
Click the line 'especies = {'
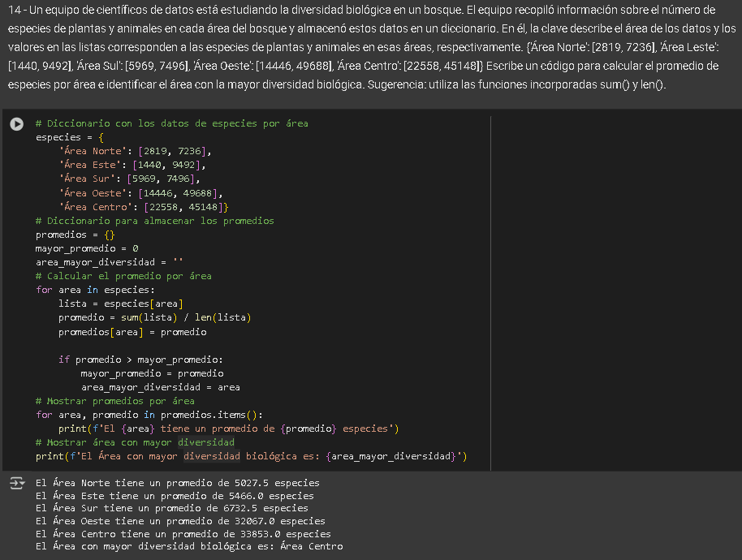pos(70,137)
